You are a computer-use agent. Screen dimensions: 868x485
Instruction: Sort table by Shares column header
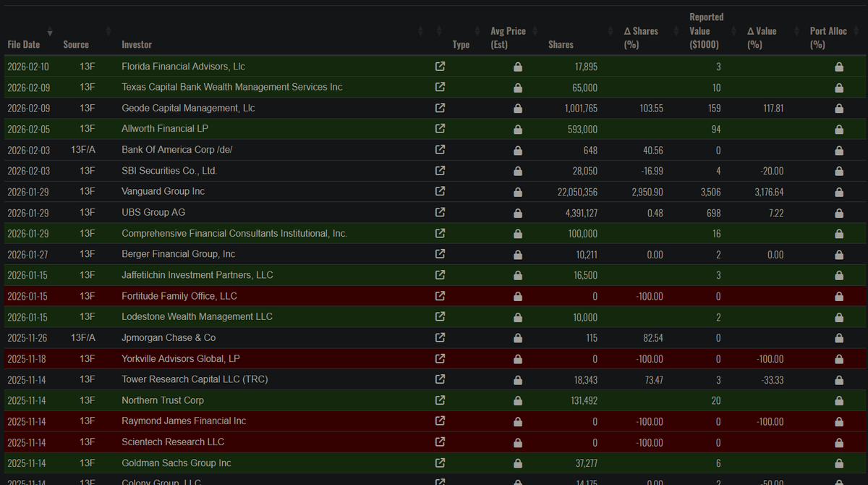click(x=561, y=44)
